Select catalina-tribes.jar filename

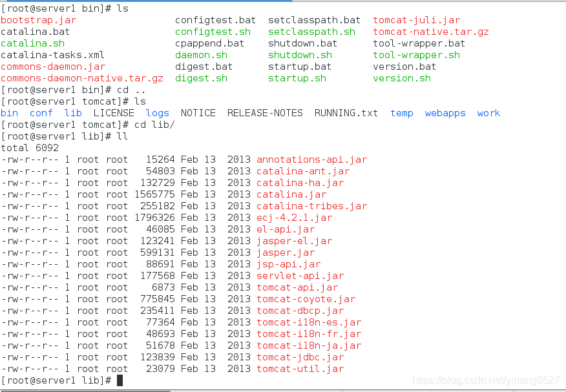pos(312,206)
